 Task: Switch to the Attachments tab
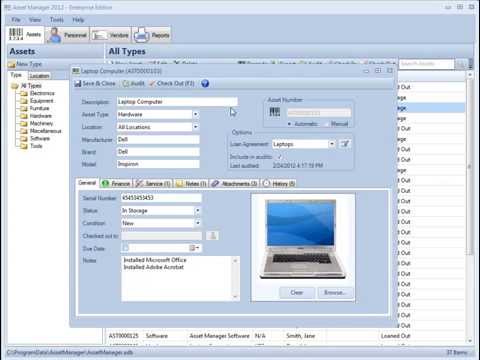coord(234,183)
